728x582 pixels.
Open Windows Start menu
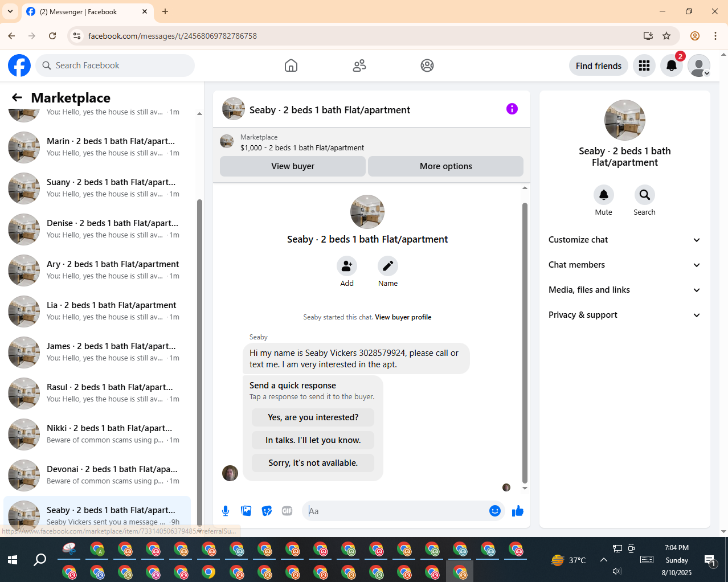point(13,560)
